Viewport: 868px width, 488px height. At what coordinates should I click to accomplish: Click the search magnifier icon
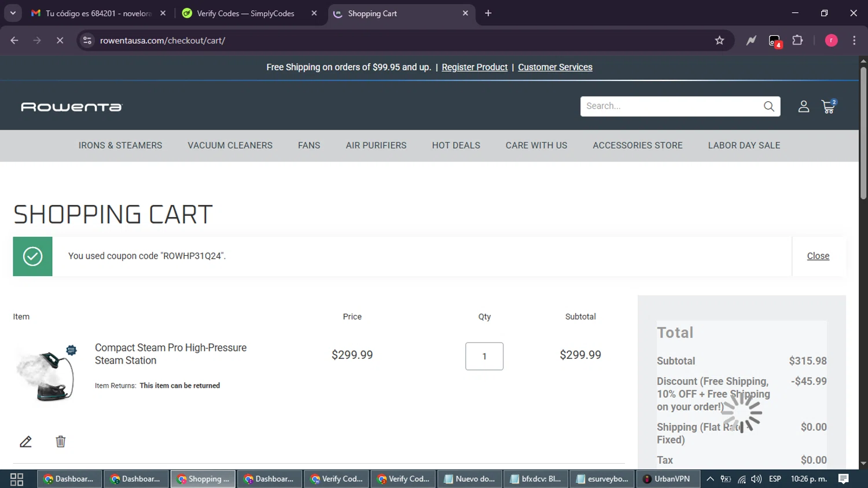click(x=768, y=107)
